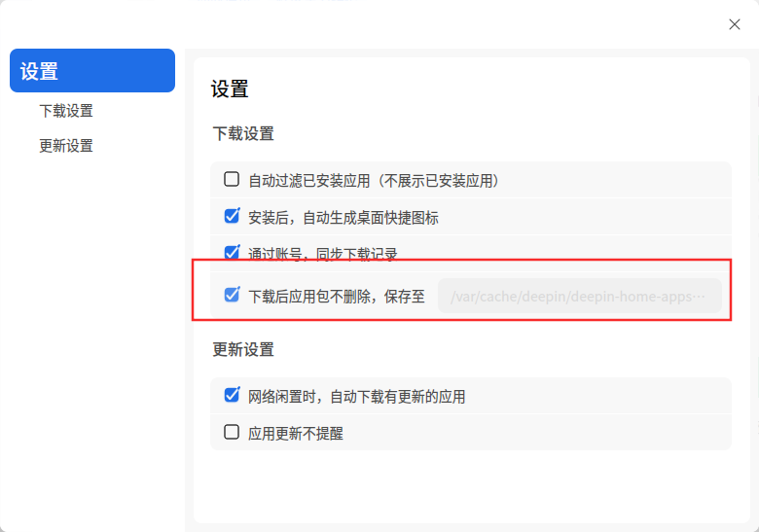Disable the 同步下载记录 checkbox

pos(232,253)
